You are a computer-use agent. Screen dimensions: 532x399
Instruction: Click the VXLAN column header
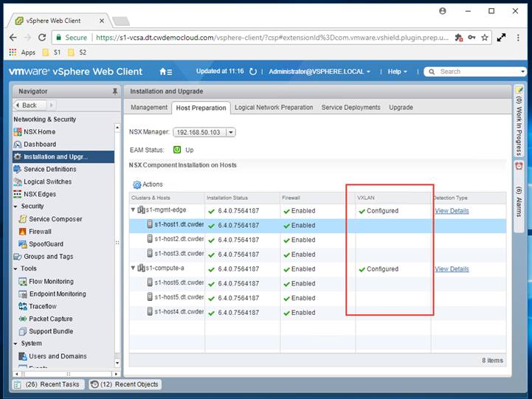click(393, 198)
